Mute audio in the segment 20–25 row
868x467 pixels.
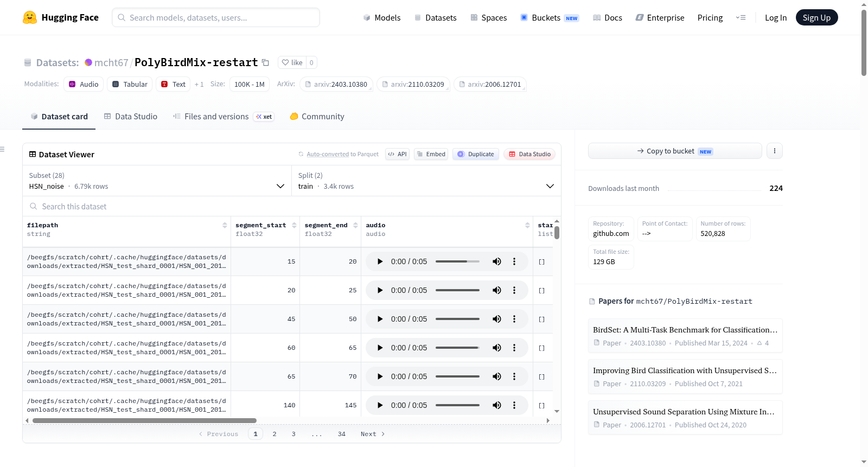497,290
